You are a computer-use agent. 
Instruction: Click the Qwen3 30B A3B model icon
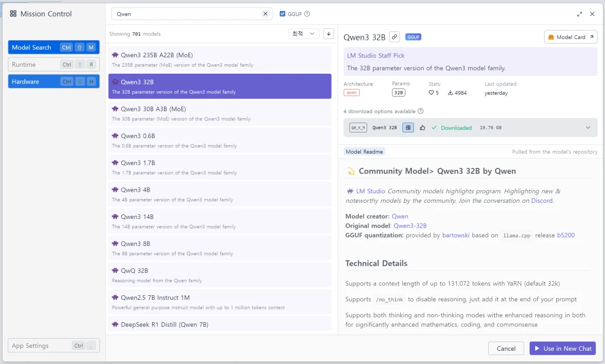tap(115, 109)
